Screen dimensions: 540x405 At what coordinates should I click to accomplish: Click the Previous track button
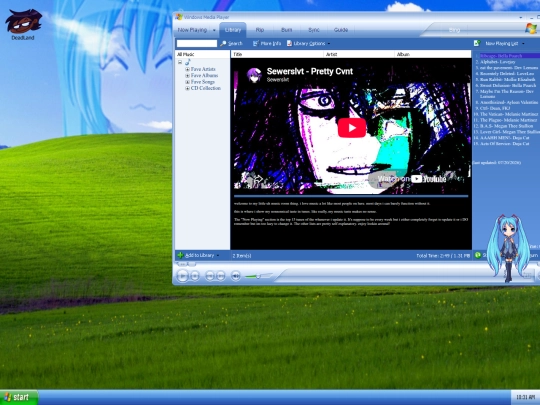(209, 276)
